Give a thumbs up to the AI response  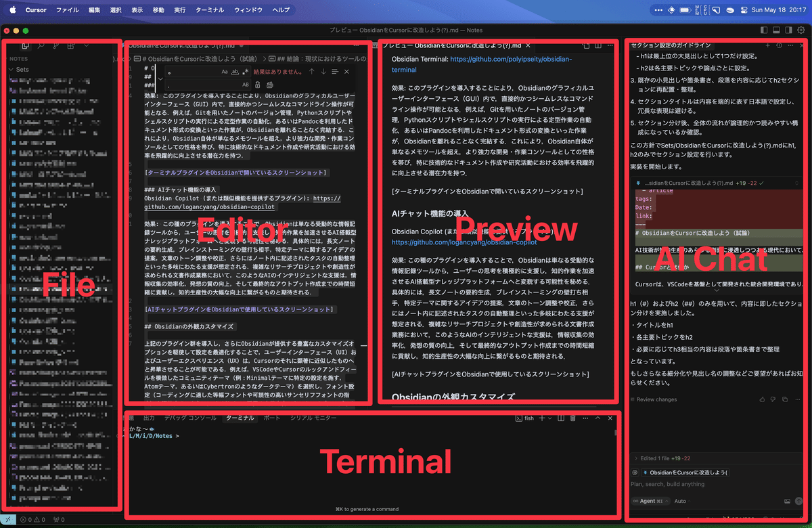click(x=763, y=399)
